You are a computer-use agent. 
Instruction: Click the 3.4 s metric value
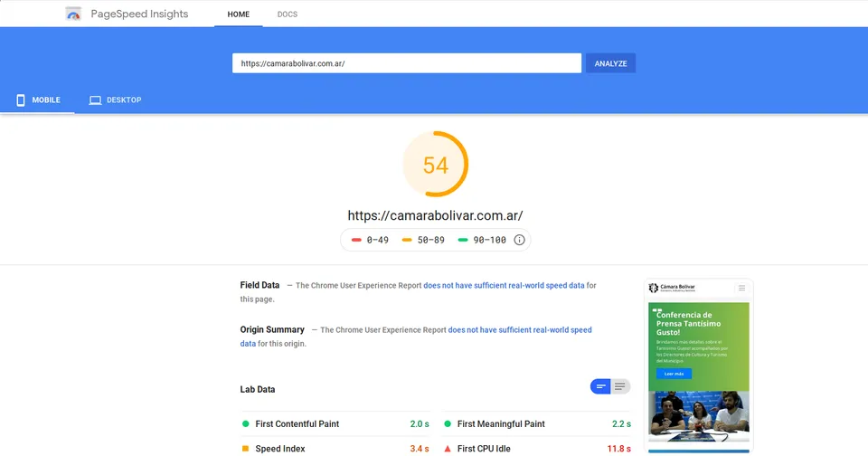(x=420, y=448)
